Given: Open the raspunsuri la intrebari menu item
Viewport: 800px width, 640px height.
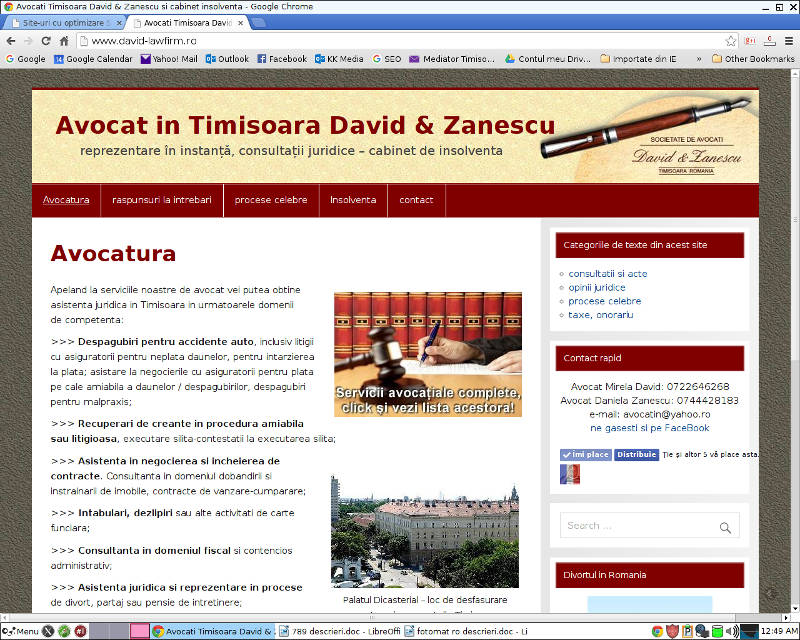Looking at the screenshot, I should point(162,200).
